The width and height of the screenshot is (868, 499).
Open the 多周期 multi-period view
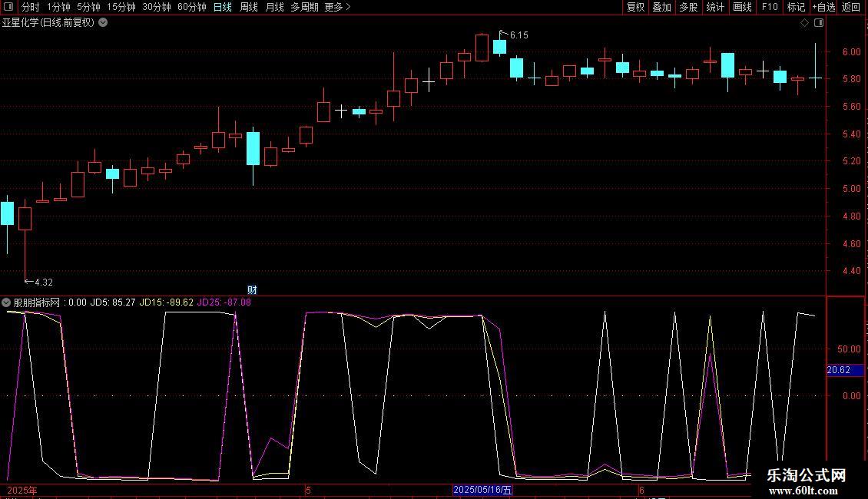304,7
